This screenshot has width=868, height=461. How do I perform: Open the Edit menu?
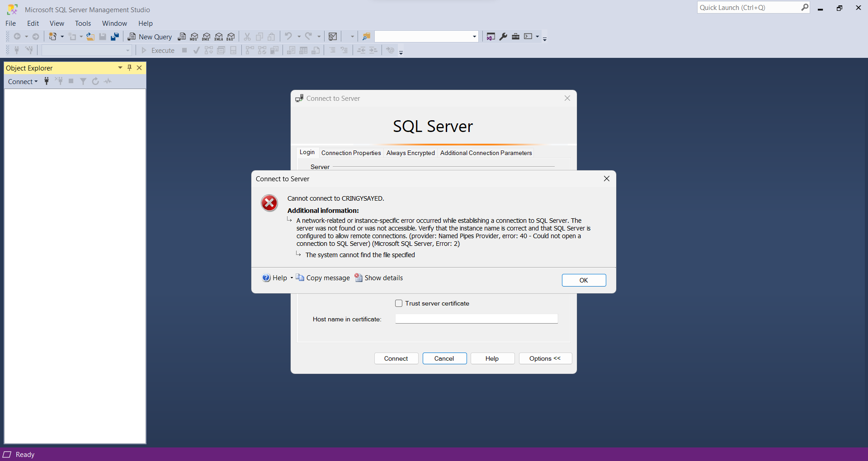(x=33, y=23)
